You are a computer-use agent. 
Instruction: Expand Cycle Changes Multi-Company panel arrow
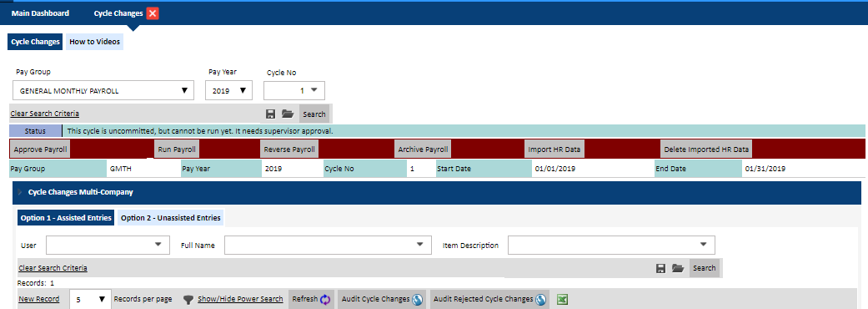coord(21,193)
